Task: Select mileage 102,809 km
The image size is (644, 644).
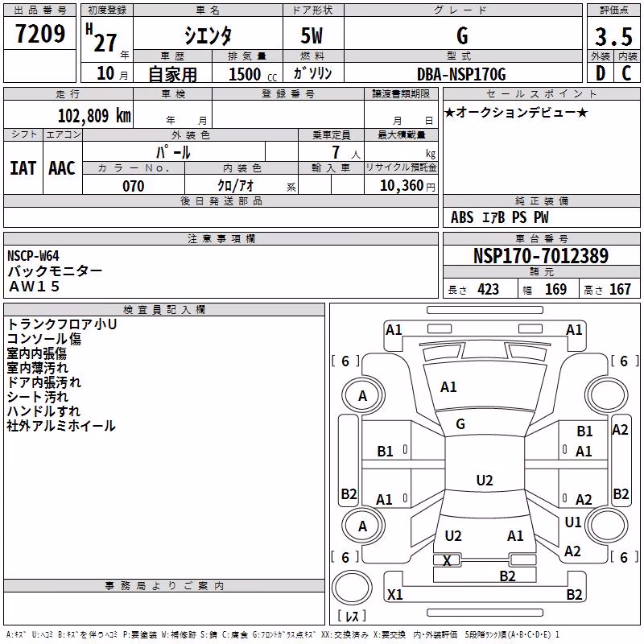Action: click(x=94, y=116)
